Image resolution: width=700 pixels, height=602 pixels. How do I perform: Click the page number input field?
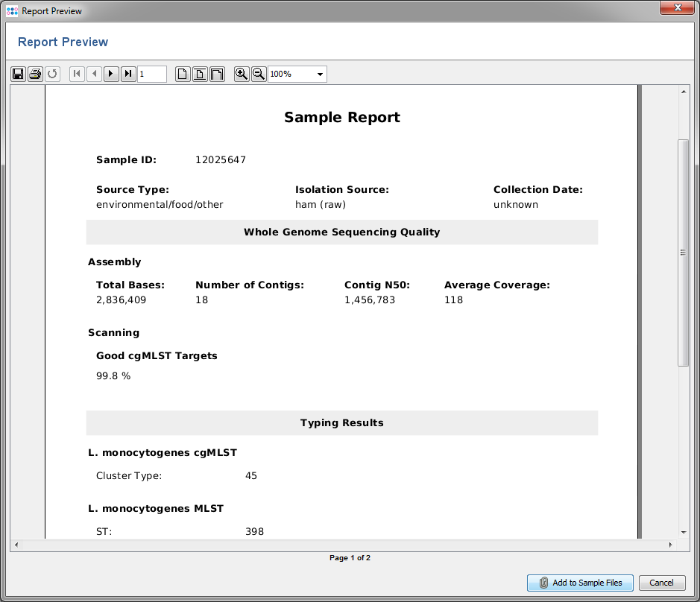[x=152, y=74]
